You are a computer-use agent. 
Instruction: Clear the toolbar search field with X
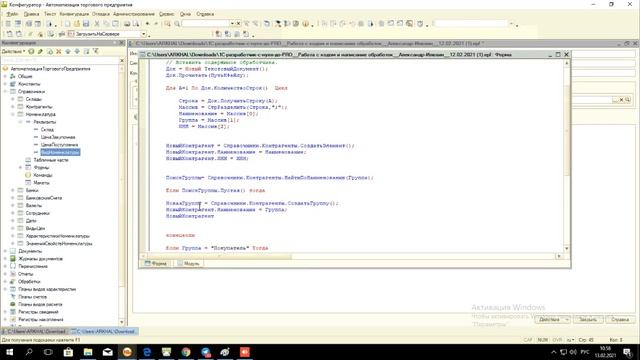[x=238, y=24]
